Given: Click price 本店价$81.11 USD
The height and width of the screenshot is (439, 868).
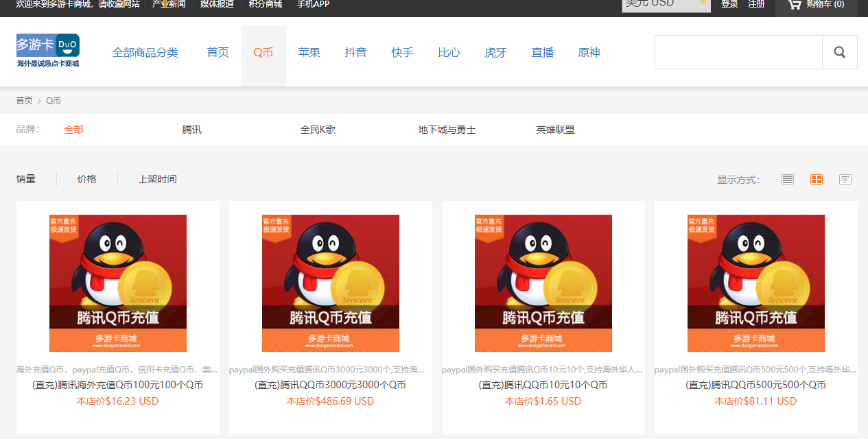Looking at the screenshot, I should 756,401.
